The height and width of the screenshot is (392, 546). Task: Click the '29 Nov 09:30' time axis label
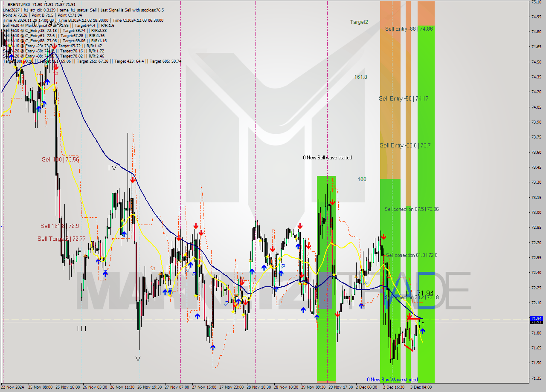click(x=313, y=387)
